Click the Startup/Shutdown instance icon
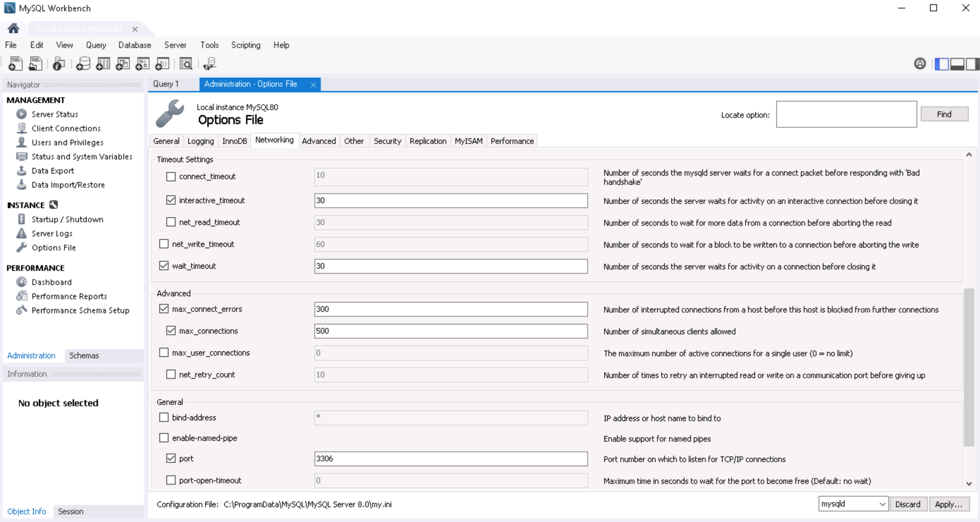This screenshot has height=522, width=980. [x=22, y=219]
